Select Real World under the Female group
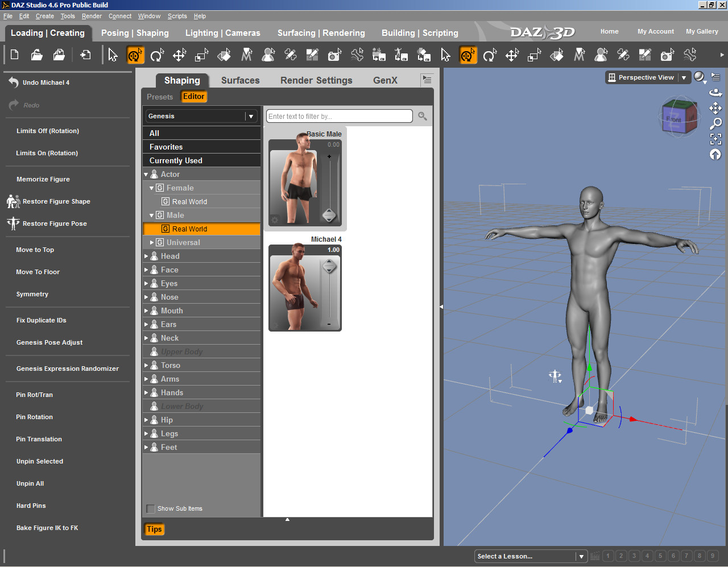This screenshot has width=728, height=567. pyautogui.click(x=189, y=202)
